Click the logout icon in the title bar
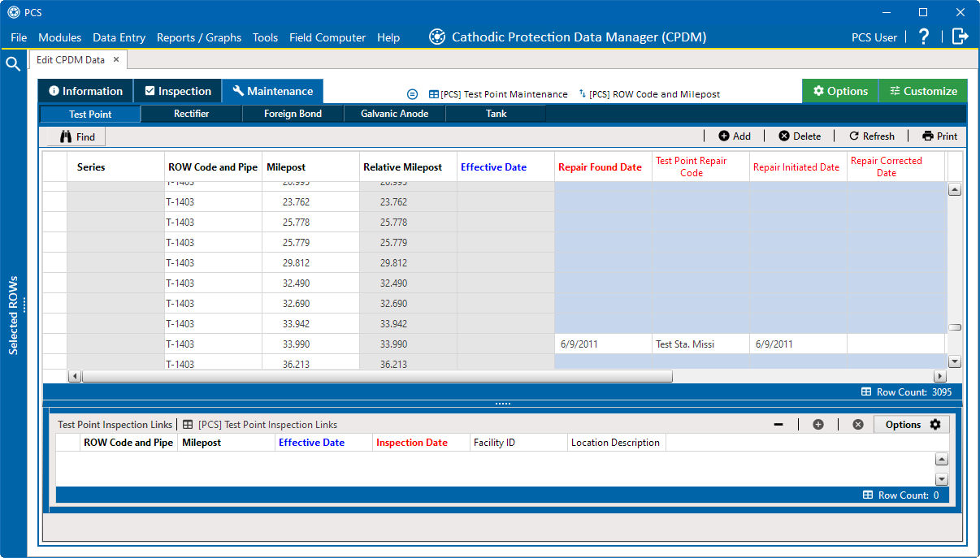 [x=960, y=37]
